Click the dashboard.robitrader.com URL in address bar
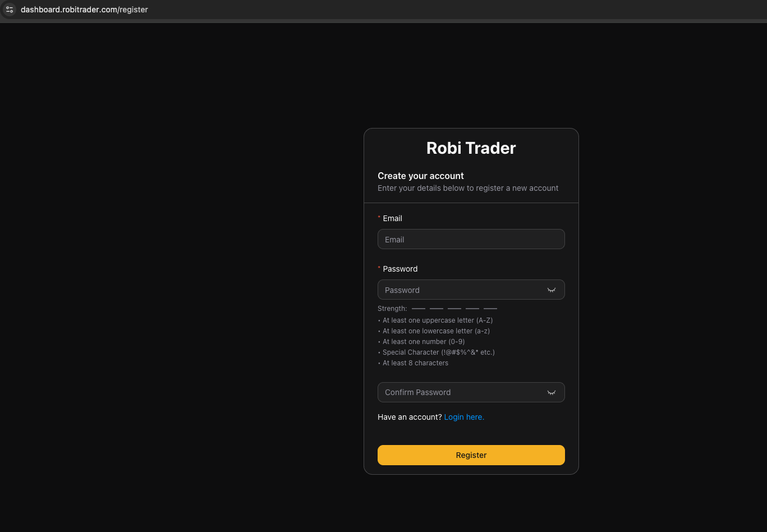The width and height of the screenshot is (767, 532). click(x=84, y=10)
